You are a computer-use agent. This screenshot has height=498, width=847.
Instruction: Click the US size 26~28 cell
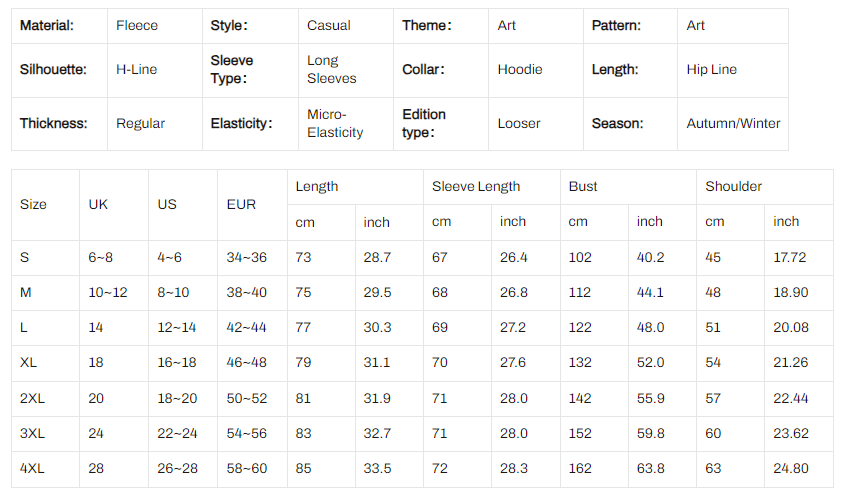point(177,468)
